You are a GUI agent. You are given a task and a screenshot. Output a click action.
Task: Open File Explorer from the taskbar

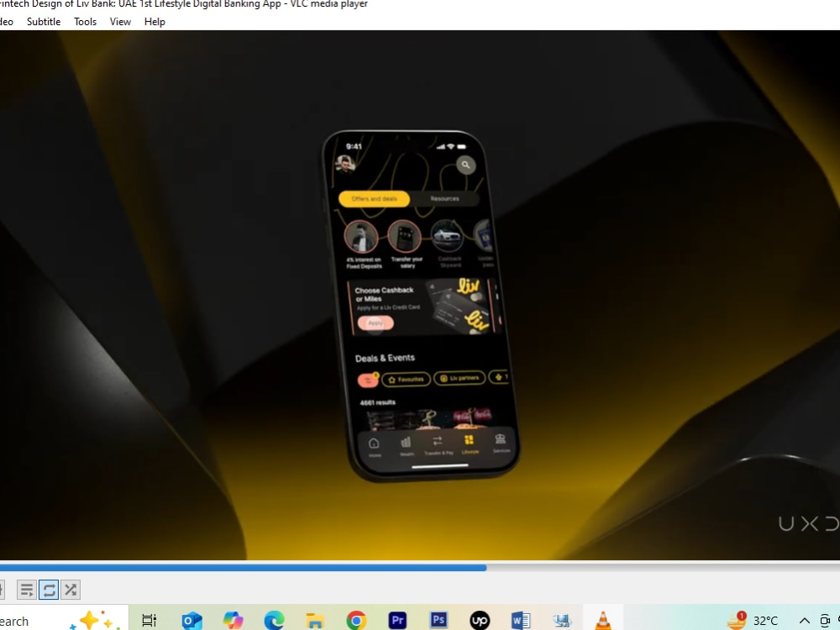(315, 621)
